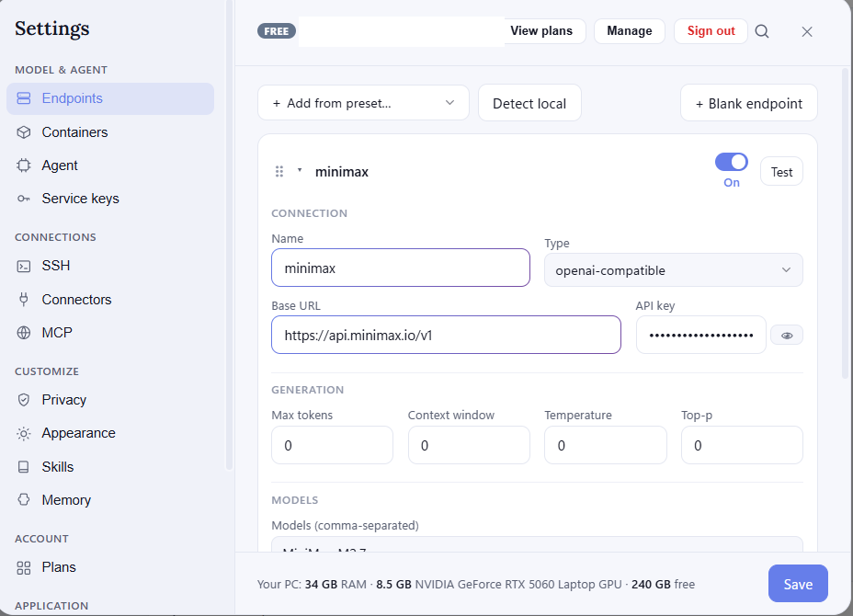
Task: Click the Name field containing minimax
Action: [401, 268]
